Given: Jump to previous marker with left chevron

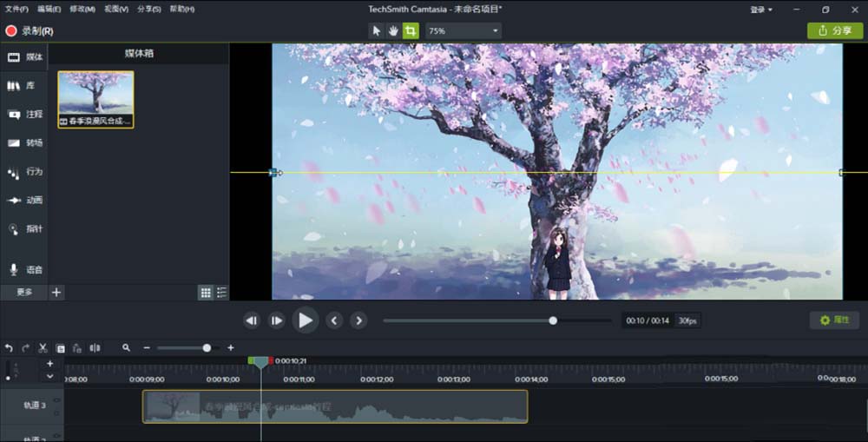Looking at the screenshot, I should click(x=334, y=320).
